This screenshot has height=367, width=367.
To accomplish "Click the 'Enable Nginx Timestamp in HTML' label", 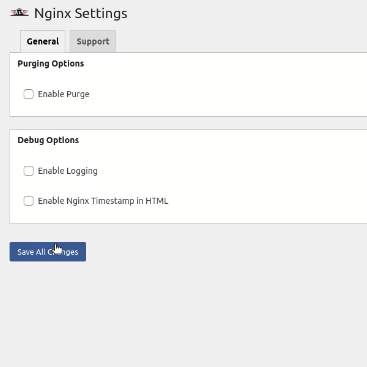I will 103,201.
